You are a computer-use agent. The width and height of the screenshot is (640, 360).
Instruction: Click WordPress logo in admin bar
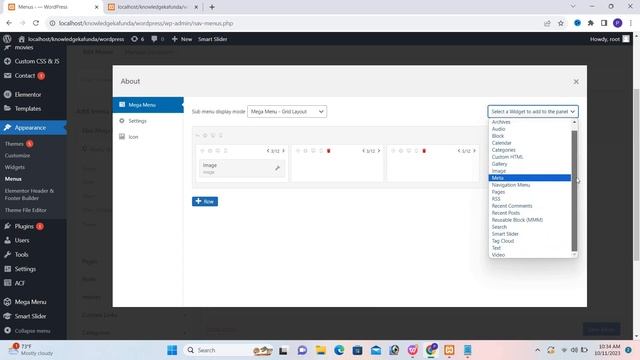pyautogui.click(x=7, y=39)
